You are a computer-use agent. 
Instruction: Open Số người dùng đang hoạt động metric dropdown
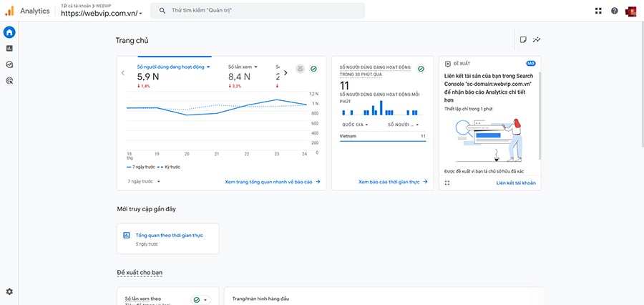click(x=174, y=67)
